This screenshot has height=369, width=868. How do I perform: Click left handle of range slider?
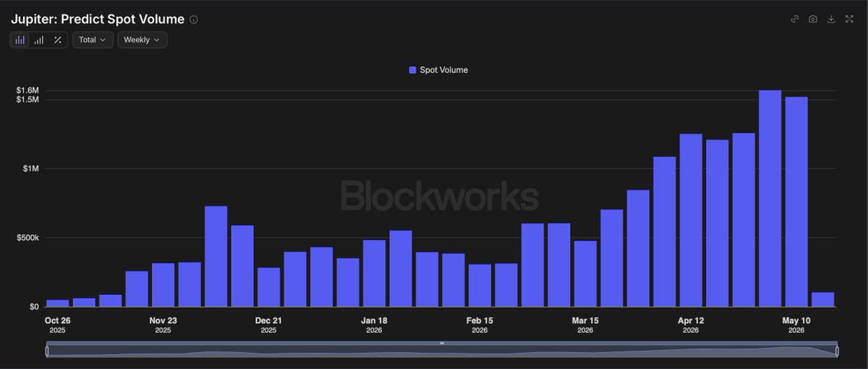point(47,351)
